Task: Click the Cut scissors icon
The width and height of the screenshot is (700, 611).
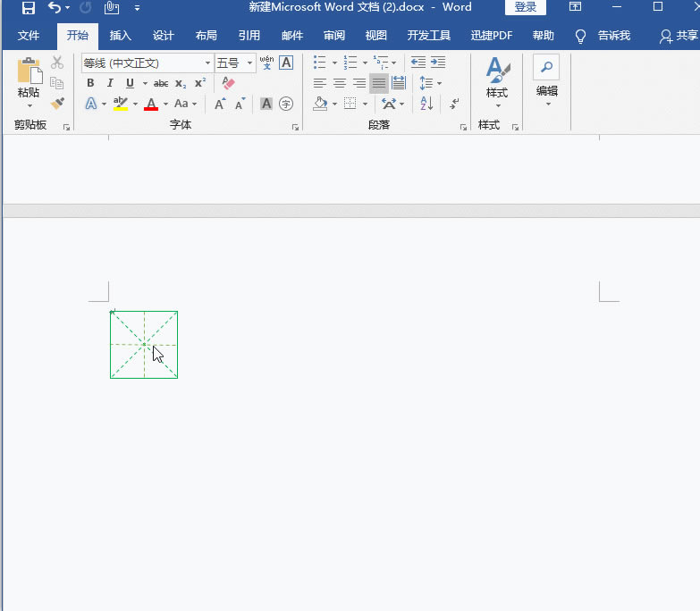Action: coord(57,63)
